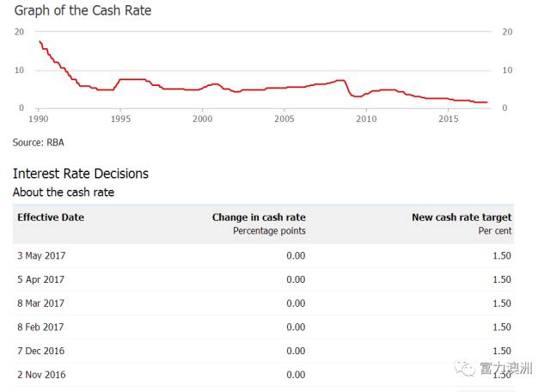Viewport: 550px width, 392px height.
Task: Click the Interest Rate Decisions heading
Action: coord(81,174)
